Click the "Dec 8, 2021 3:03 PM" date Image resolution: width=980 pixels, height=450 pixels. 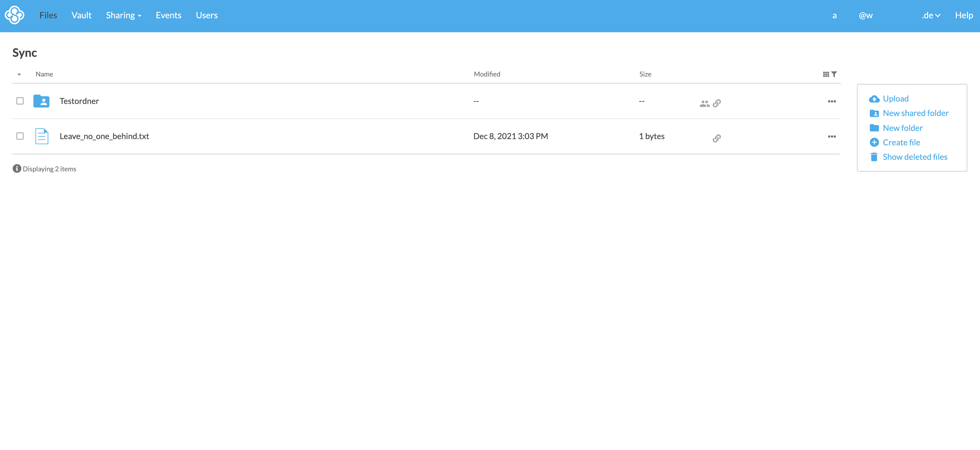510,136
